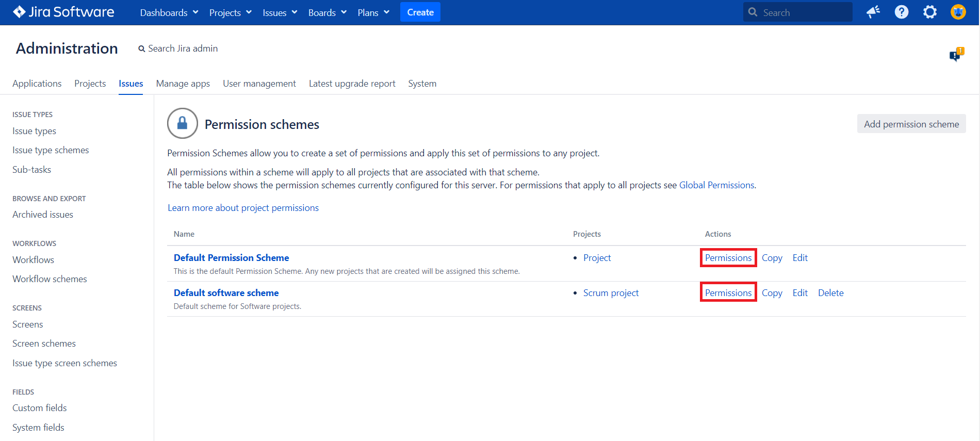
Task: Click the Add permission scheme button
Action: click(x=911, y=124)
